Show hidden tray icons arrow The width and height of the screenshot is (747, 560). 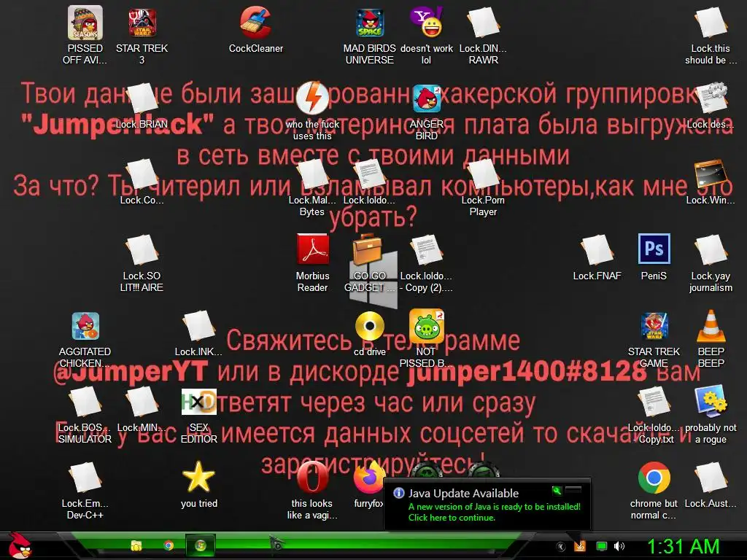(x=560, y=547)
